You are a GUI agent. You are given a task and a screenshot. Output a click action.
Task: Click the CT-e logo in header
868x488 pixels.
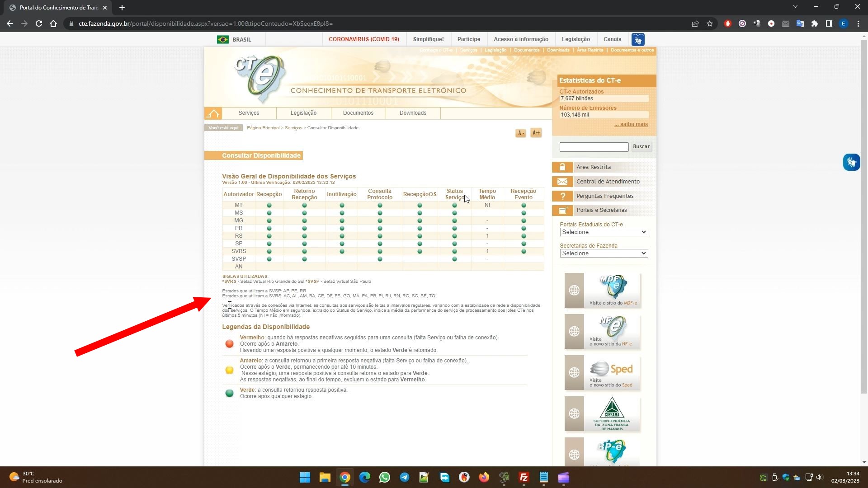pos(260,78)
